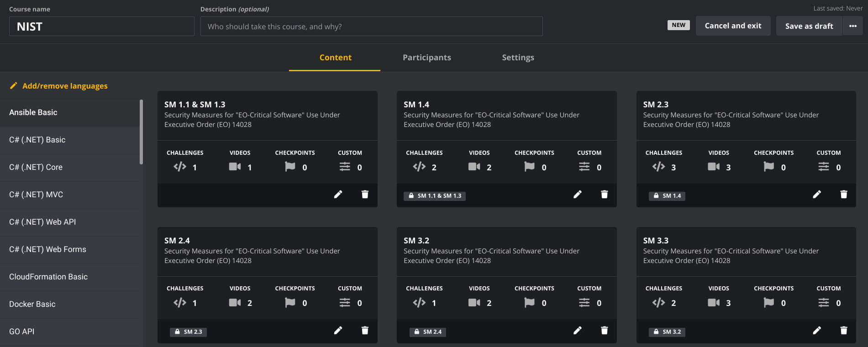Click the pencil icon on SM 1.4 card

click(x=577, y=195)
